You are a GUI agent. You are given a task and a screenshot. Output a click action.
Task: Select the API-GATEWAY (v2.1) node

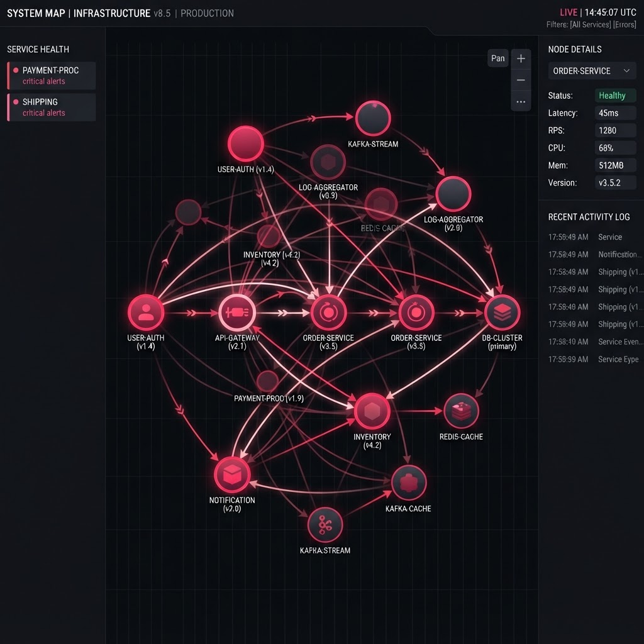pyautogui.click(x=237, y=312)
